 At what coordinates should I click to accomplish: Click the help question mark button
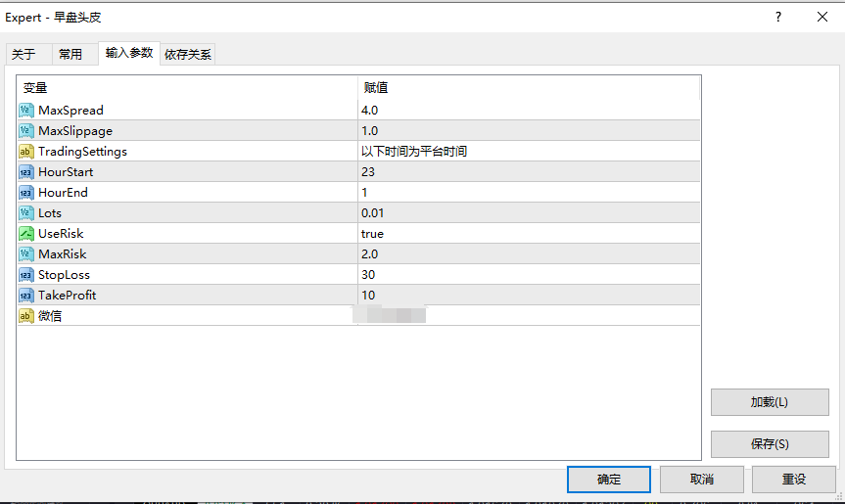pos(778,17)
